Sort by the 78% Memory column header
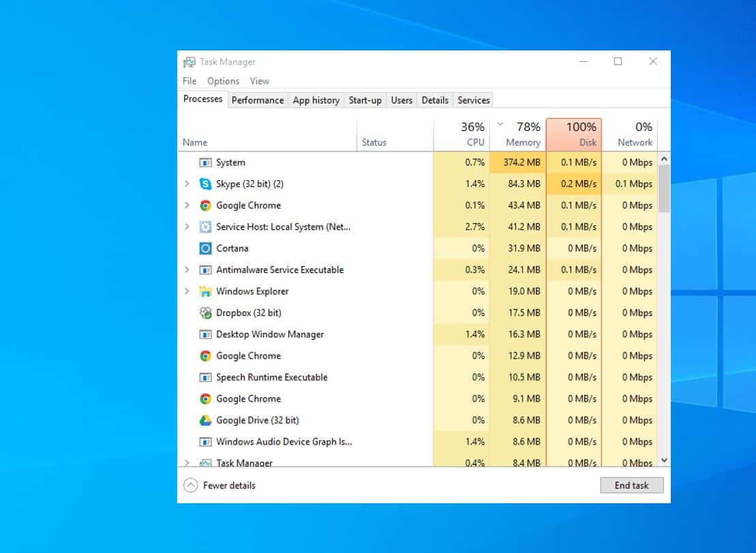The width and height of the screenshot is (756, 553). [x=518, y=136]
